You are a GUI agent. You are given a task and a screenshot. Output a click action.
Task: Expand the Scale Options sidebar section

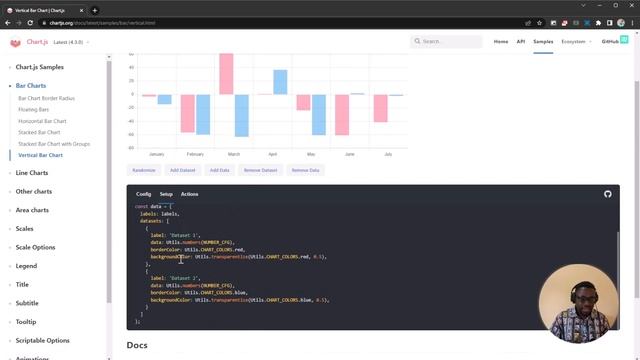pos(35,247)
